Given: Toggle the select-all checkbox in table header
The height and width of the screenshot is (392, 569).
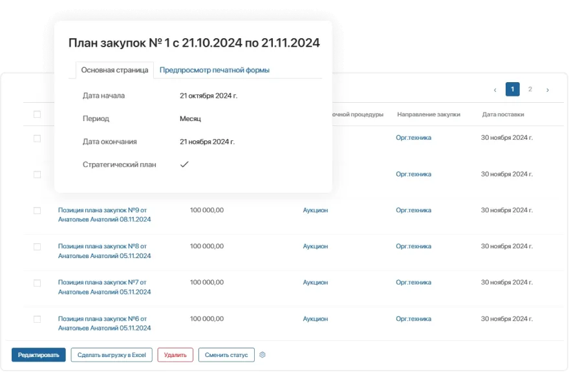Looking at the screenshot, I should [x=37, y=114].
